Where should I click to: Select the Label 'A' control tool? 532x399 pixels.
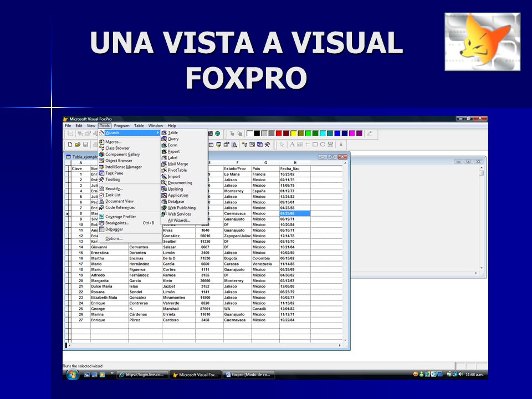coord(292,145)
